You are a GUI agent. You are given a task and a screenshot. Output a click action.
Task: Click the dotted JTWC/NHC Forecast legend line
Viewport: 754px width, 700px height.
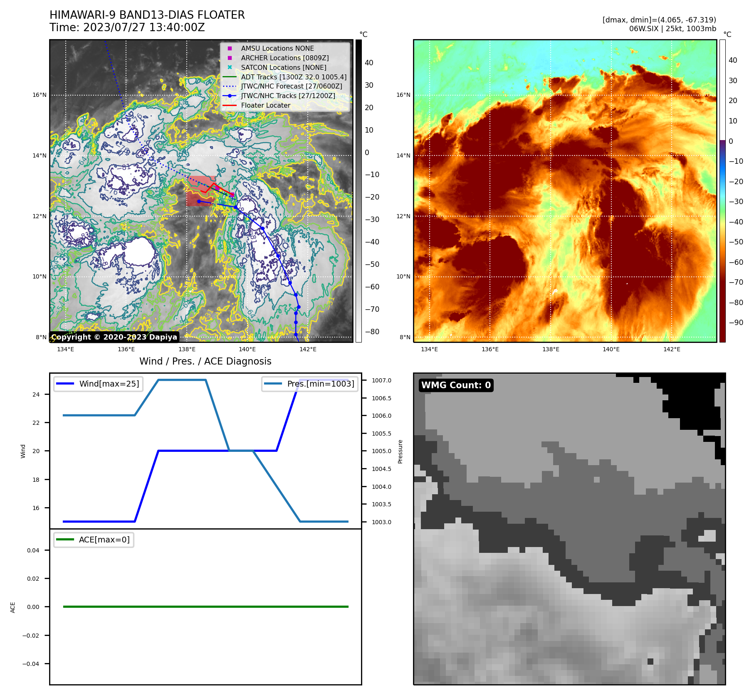point(230,86)
